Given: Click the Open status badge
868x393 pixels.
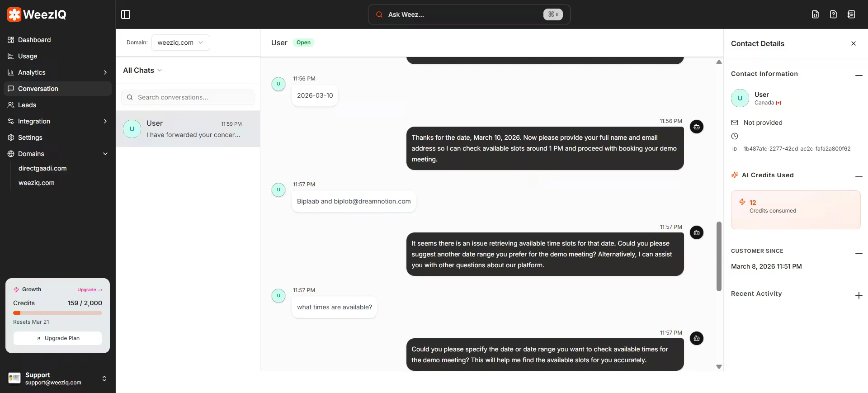Looking at the screenshot, I should click(x=303, y=43).
